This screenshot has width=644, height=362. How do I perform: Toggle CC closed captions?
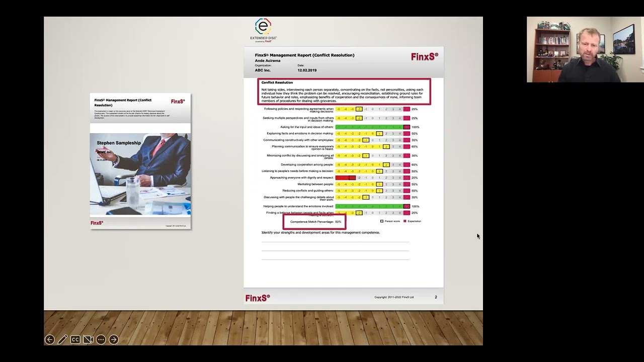tap(75, 339)
